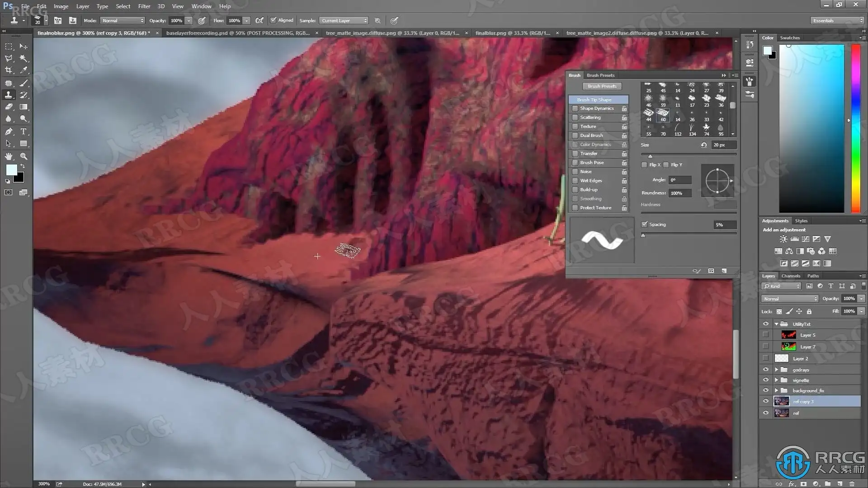Screen dimensions: 868x488
Task: Open the clone stamp Mode dropdown
Action: 123,20
